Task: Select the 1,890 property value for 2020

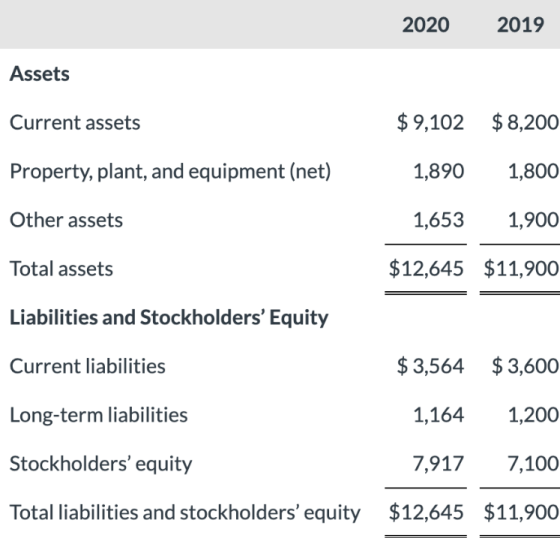Action: click(x=439, y=171)
